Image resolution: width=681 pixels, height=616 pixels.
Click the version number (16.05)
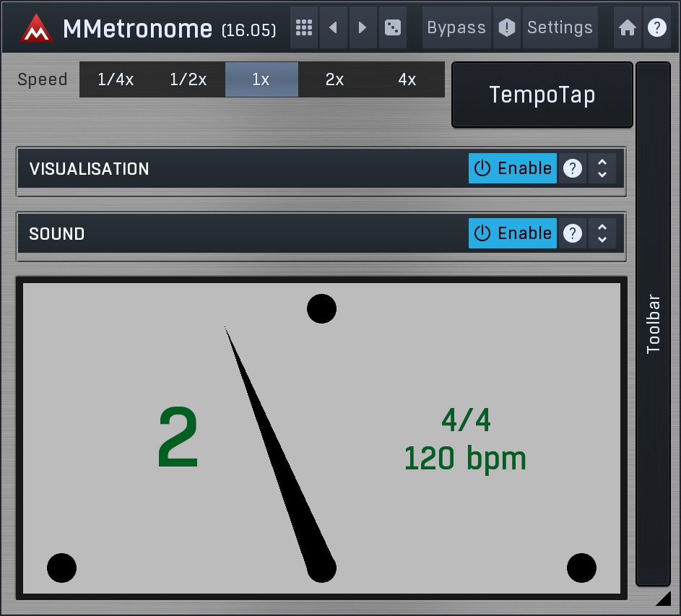pos(249,30)
